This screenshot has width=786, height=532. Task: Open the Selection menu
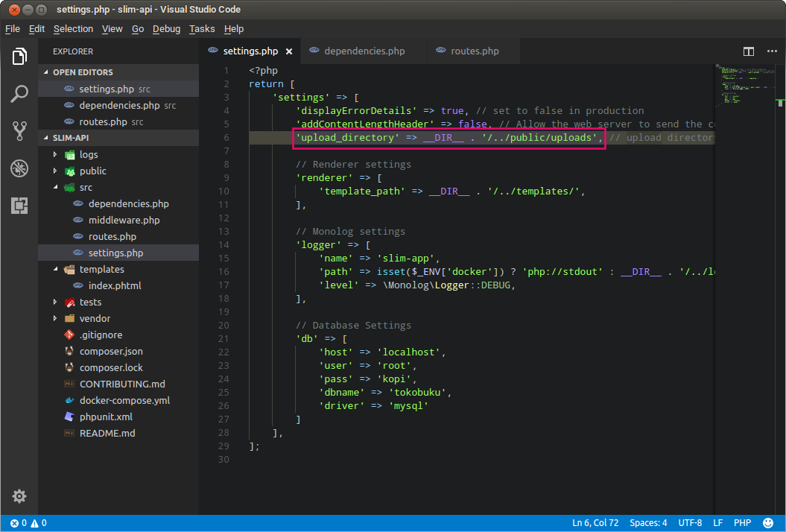[x=73, y=29]
